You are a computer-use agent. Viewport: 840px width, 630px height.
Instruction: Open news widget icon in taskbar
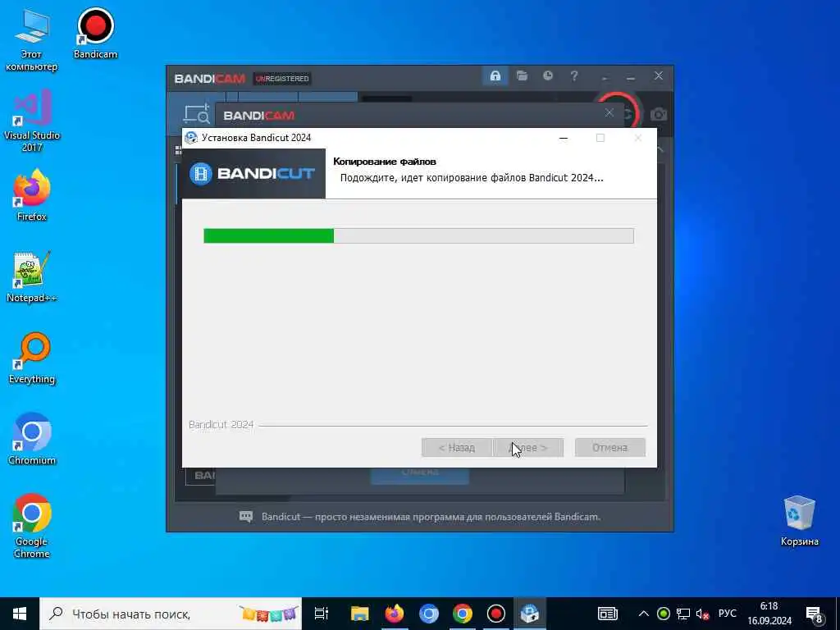[x=608, y=614]
